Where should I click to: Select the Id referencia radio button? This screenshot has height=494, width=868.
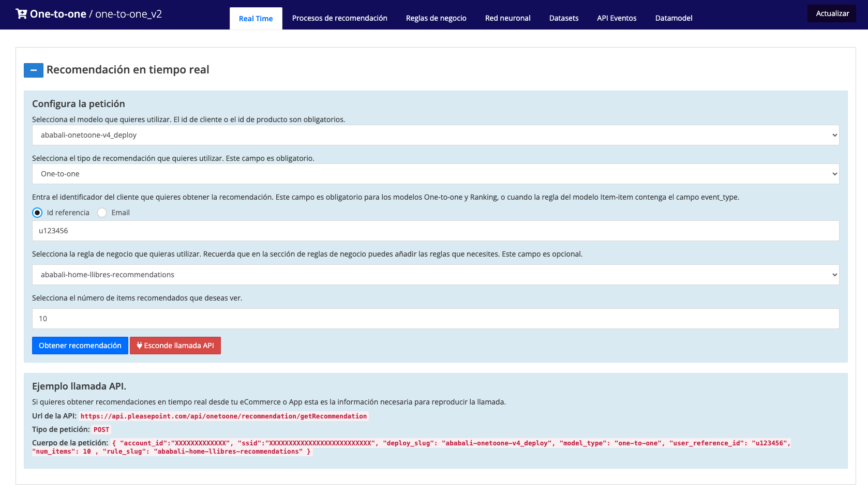click(37, 213)
